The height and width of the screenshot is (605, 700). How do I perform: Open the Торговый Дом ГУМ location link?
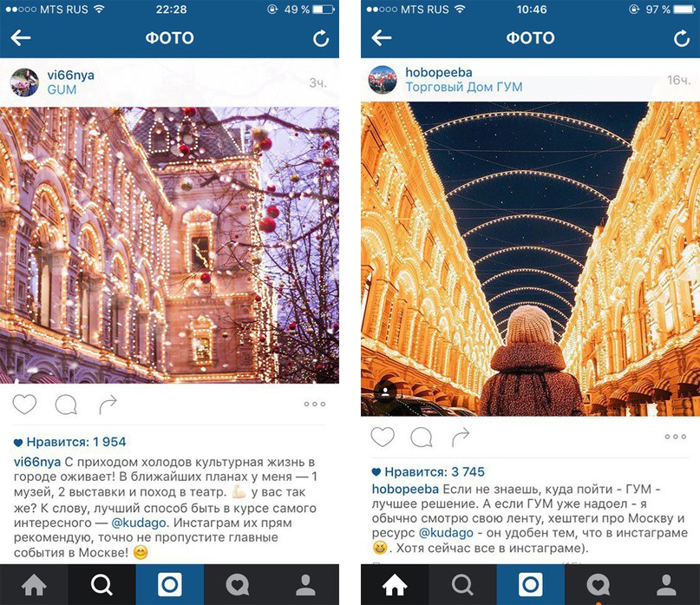(x=463, y=87)
